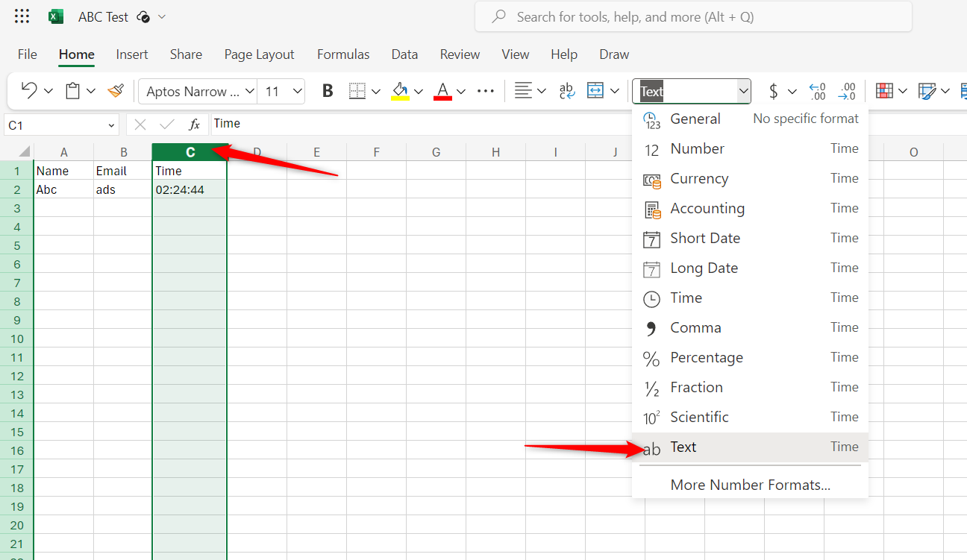Expand the Name Box dropdown

tap(112, 125)
